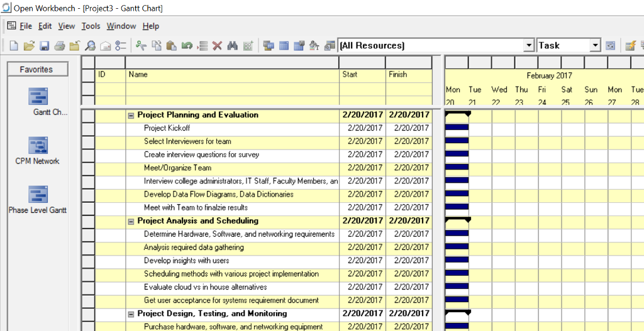Click the Start column header
644x331 pixels.
[362, 75]
